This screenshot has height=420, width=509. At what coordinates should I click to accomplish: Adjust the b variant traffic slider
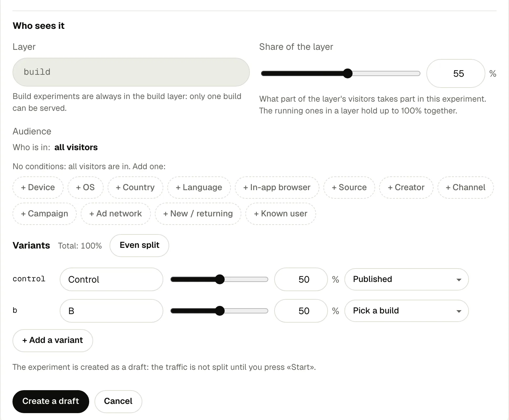[219, 311]
